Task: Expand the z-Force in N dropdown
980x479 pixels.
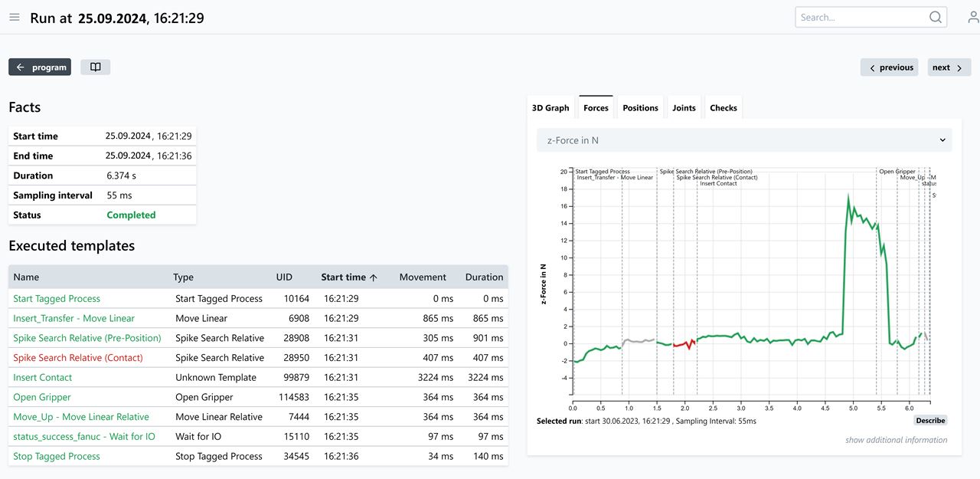Action: click(744, 140)
